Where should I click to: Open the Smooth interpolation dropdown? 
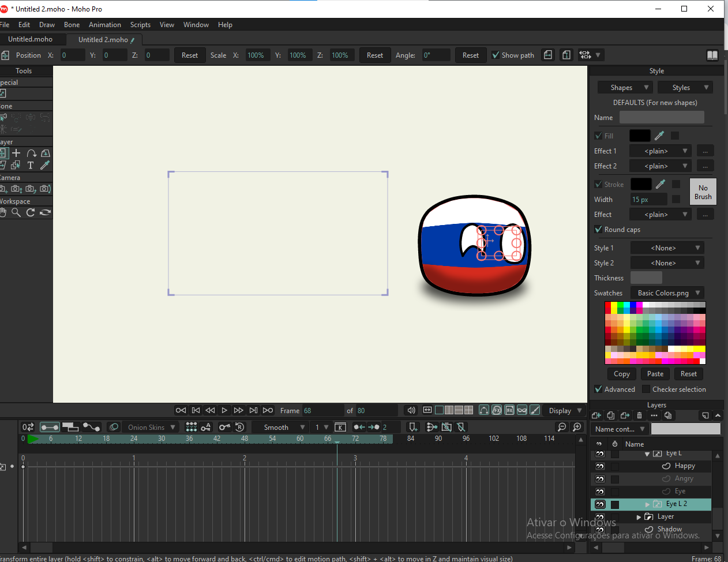coord(280,427)
